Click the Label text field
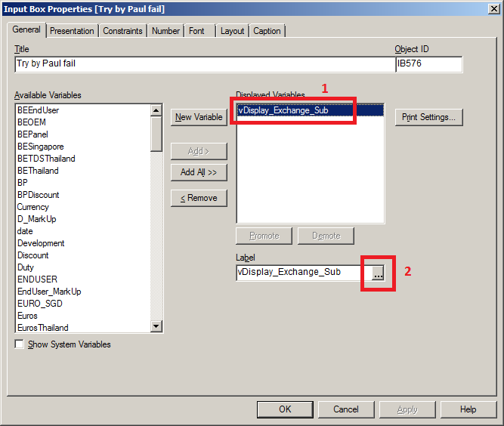Screen dimensions: 504x426 pos(304,273)
